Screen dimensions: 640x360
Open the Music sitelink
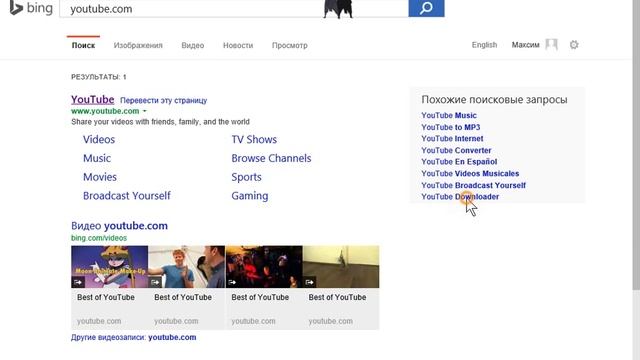click(97, 158)
